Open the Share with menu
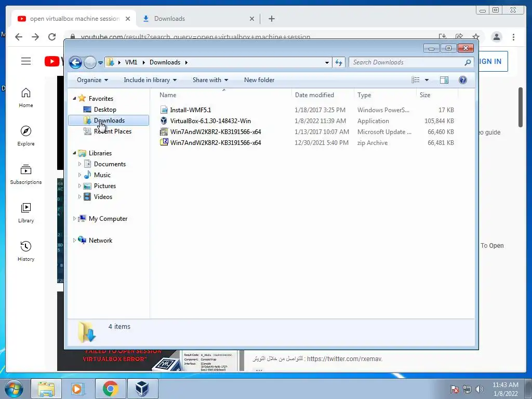 210,80
